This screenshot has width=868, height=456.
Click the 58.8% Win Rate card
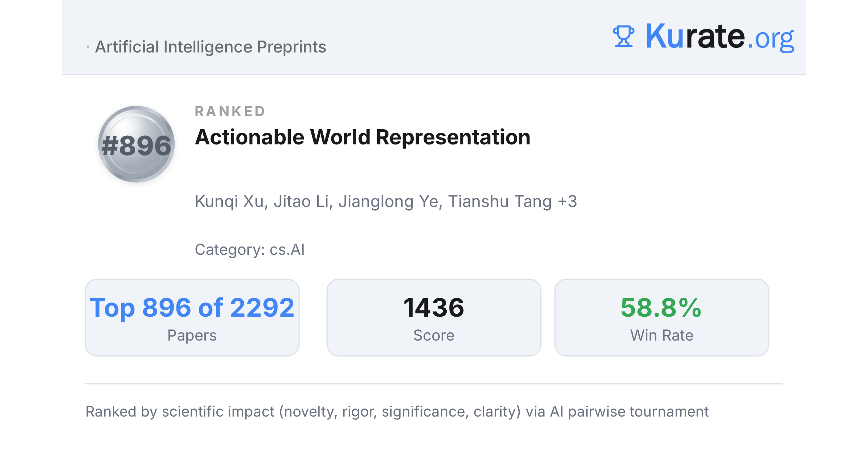(661, 317)
